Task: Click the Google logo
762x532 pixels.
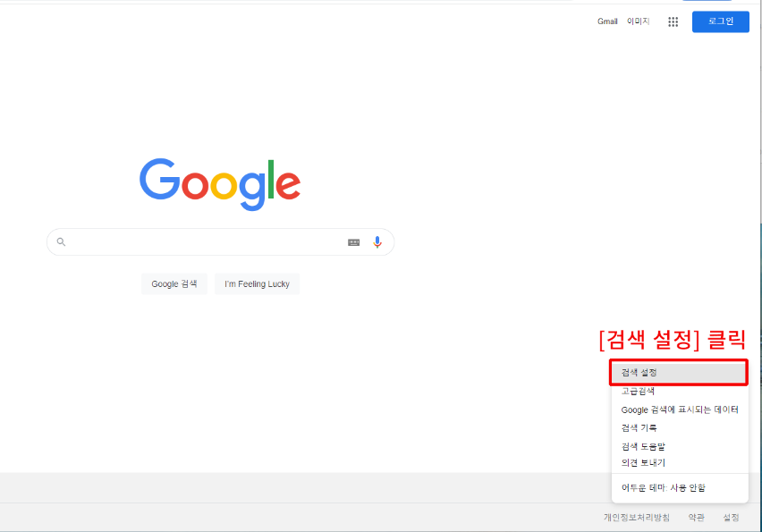Action: [x=220, y=184]
